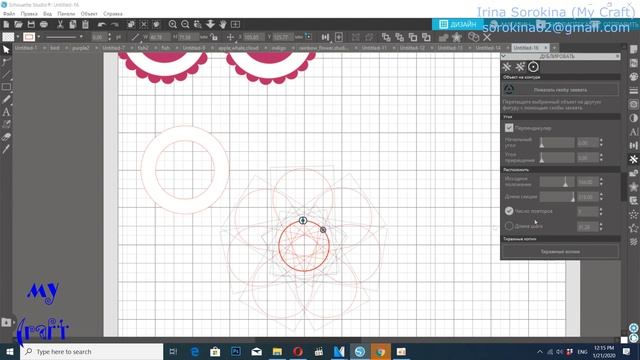Click the Print icon
640x360 pixels.
click(x=44, y=24)
